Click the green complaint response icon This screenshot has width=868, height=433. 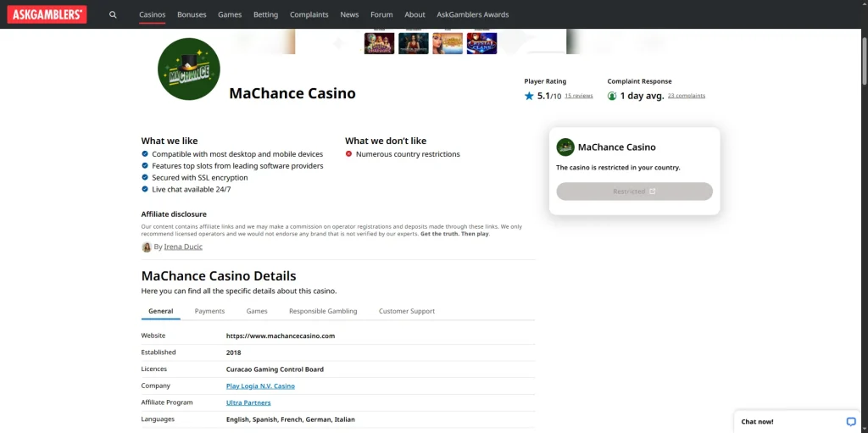tap(612, 96)
